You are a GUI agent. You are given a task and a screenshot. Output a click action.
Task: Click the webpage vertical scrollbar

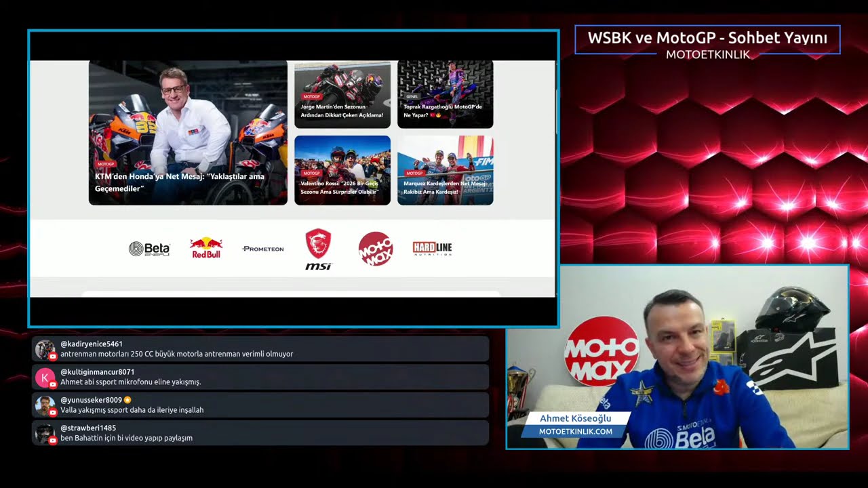point(556,113)
